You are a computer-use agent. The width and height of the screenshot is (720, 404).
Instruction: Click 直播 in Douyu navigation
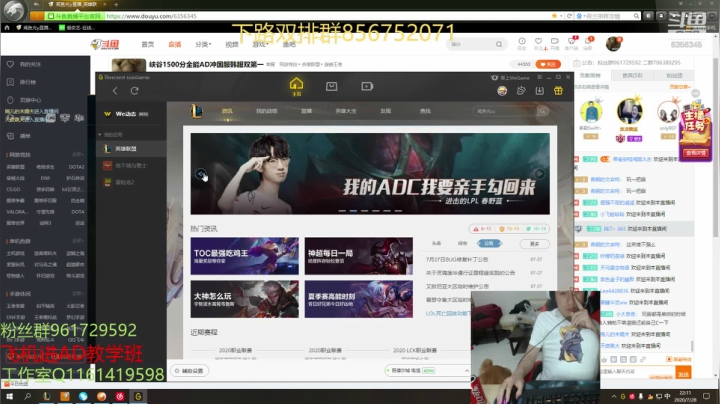point(174,45)
